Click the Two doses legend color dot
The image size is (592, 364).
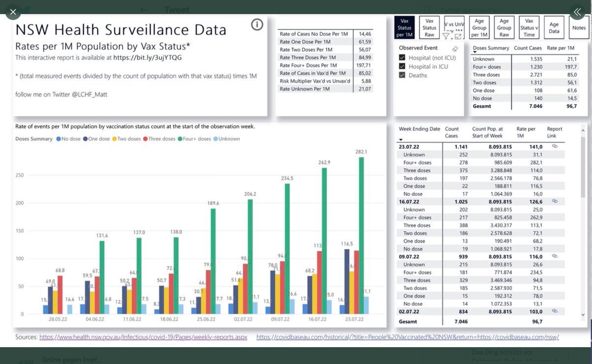tap(115, 139)
